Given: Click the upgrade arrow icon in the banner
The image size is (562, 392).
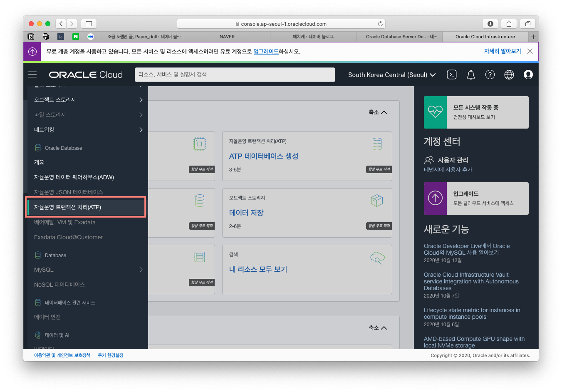Looking at the screenshot, I should pyautogui.click(x=32, y=52).
